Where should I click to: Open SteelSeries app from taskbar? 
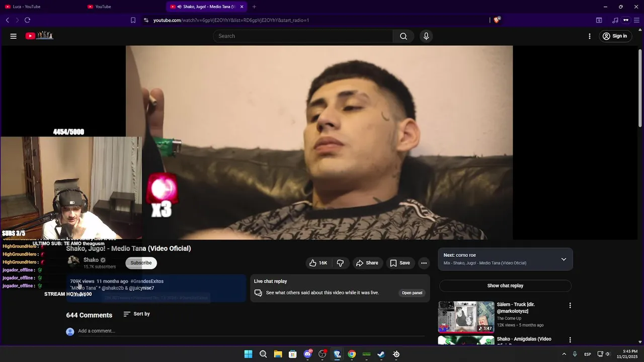coord(396,354)
